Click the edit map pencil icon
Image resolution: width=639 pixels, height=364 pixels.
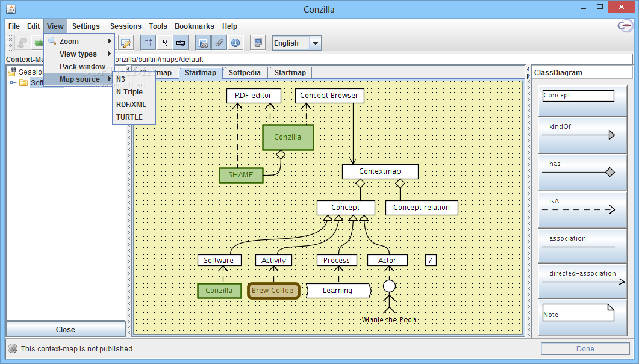pyautogui.click(x=125, y=43)
